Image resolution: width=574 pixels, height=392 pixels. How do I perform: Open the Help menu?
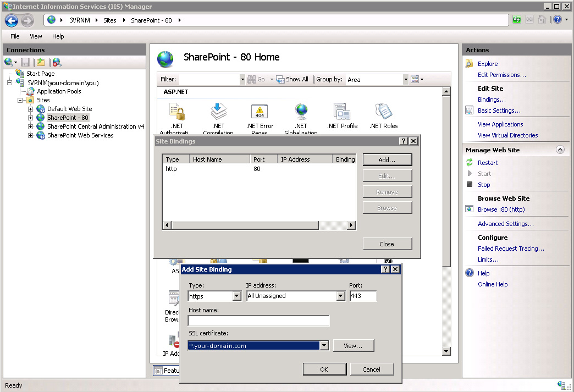pos(58,36)
